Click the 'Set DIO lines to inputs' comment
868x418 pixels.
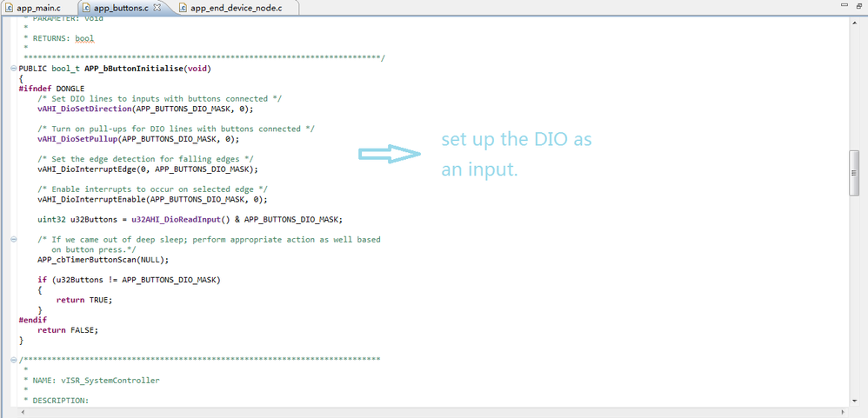pos(159,98)
